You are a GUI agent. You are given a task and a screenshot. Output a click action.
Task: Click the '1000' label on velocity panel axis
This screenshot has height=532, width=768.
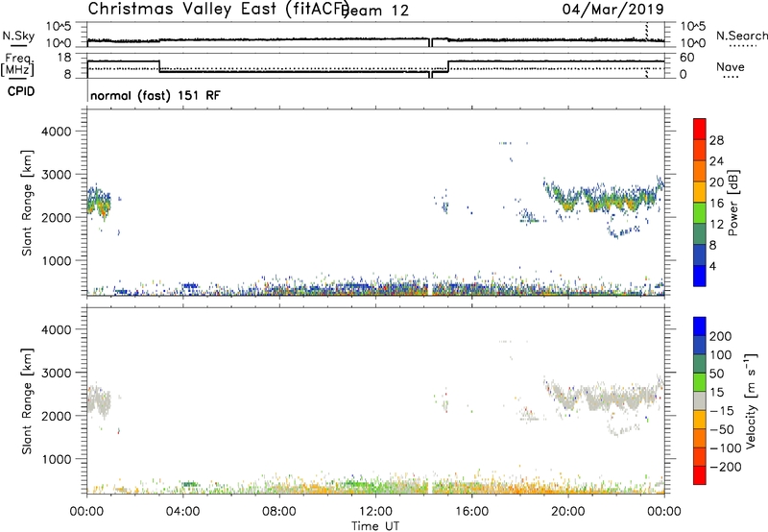(x=57, y=459)
